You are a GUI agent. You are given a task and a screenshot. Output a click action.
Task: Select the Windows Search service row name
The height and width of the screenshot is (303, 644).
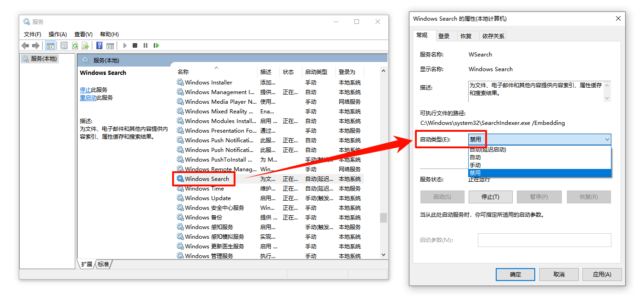pos(207,179)
